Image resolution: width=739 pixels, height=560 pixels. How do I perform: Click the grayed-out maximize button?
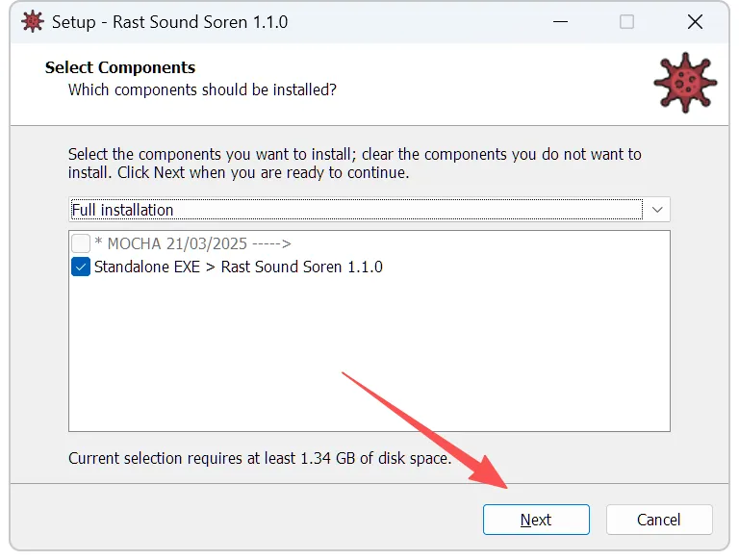(x=626, y=21)
